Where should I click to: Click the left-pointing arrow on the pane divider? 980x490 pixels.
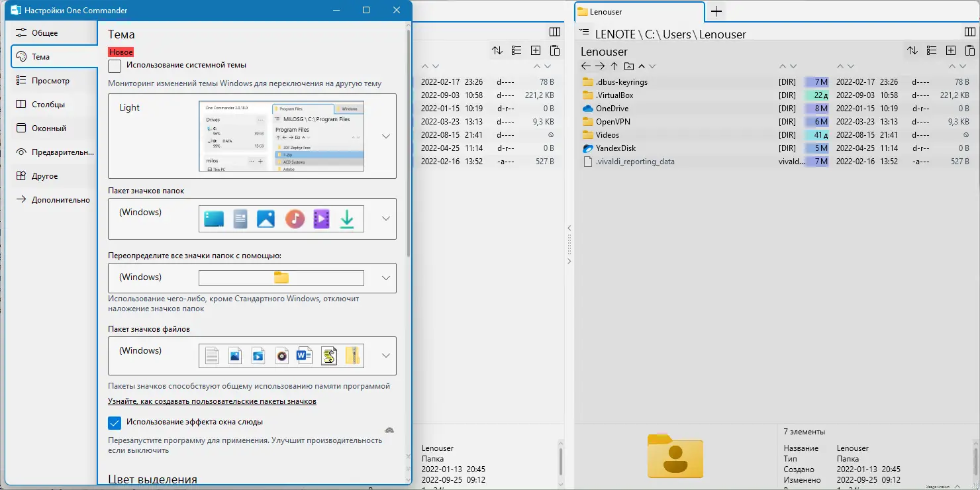(569, 228)
